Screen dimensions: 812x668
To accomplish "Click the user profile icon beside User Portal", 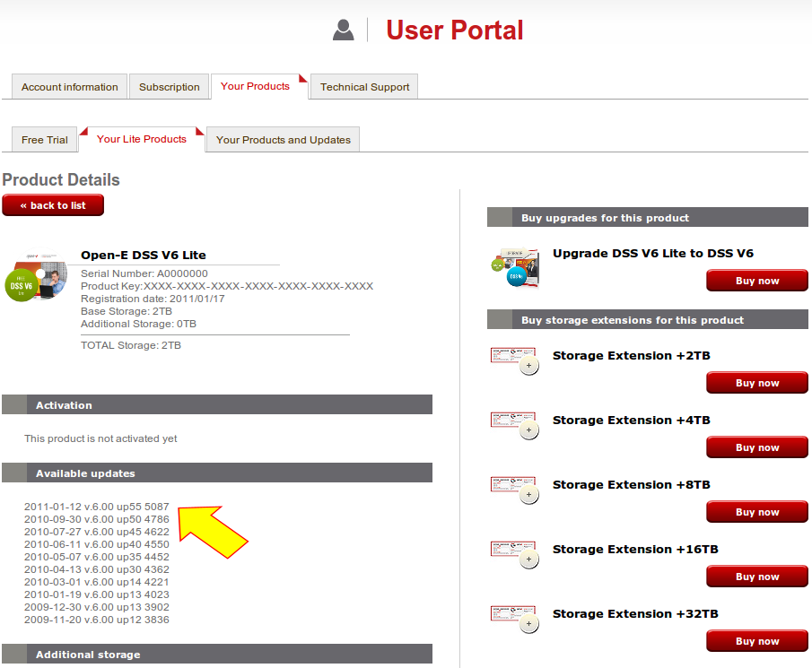I will 344,30.
